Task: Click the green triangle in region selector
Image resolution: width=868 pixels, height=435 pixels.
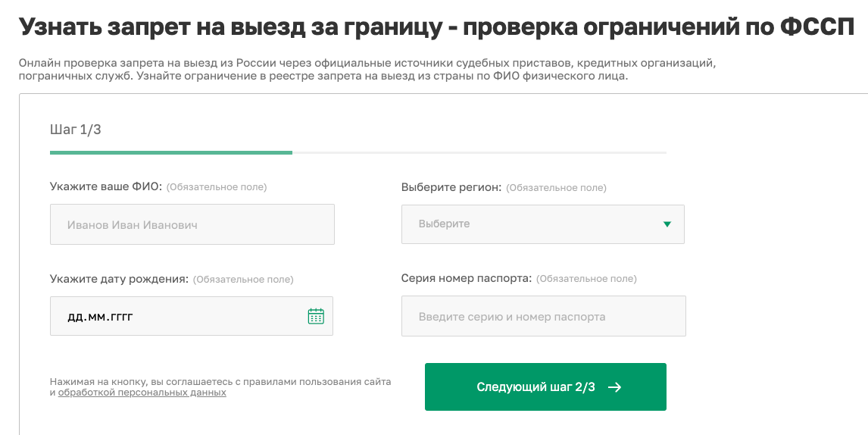Action: [667, 224]
